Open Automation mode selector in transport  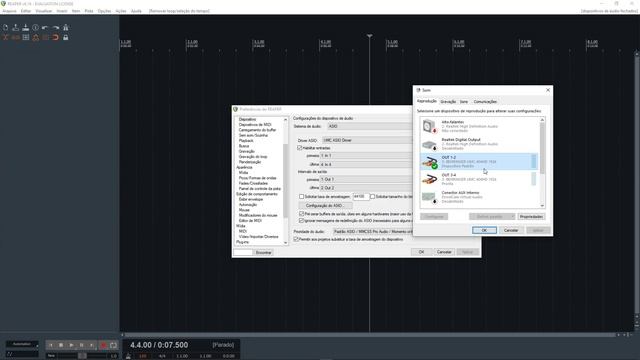tap(22, 344)
